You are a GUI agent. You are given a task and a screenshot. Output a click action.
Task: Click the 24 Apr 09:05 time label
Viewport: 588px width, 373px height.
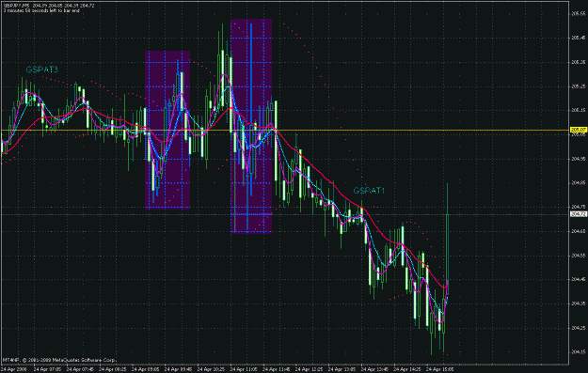tap(145, 369)
